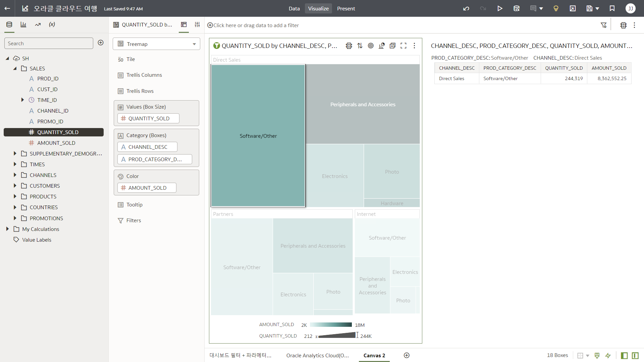Click the Undo arrow icon
The height and width of the screenshot is (362, 644).
pos(466,8)
